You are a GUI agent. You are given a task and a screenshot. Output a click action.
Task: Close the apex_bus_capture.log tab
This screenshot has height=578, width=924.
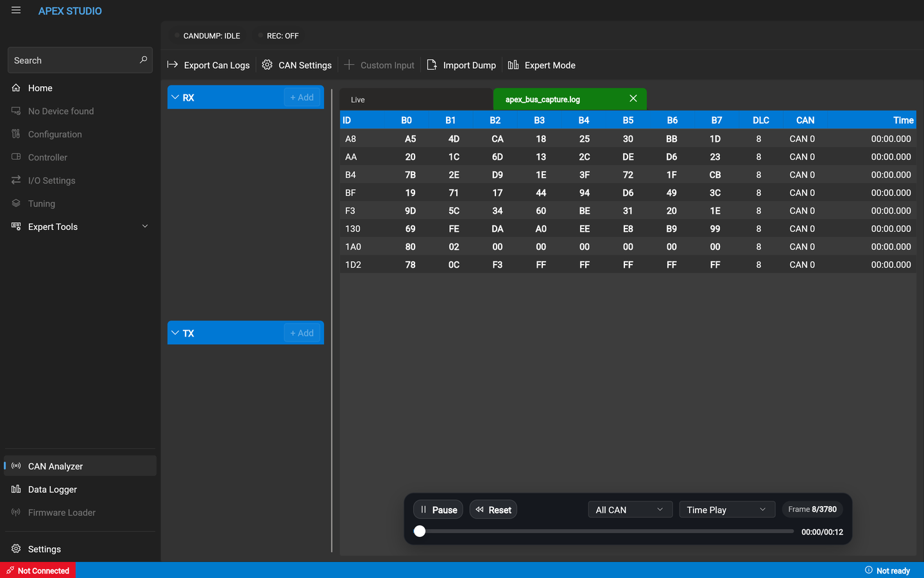click(633, 98)
